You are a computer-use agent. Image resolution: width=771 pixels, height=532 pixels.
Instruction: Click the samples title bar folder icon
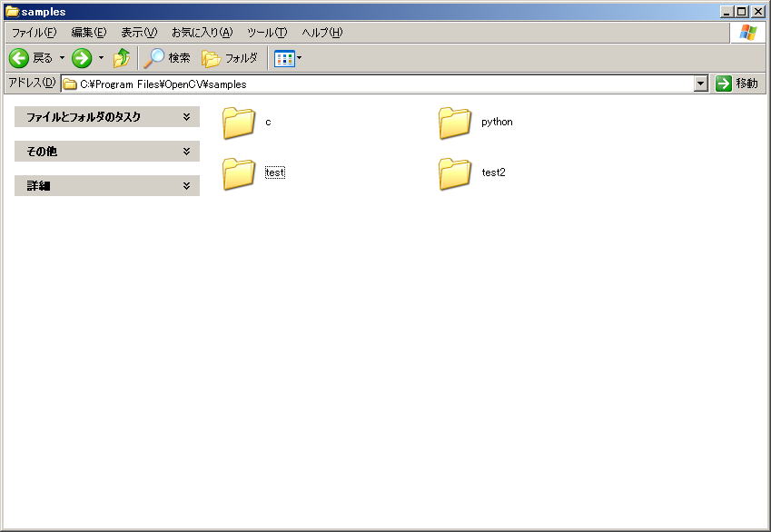[12, 11]
